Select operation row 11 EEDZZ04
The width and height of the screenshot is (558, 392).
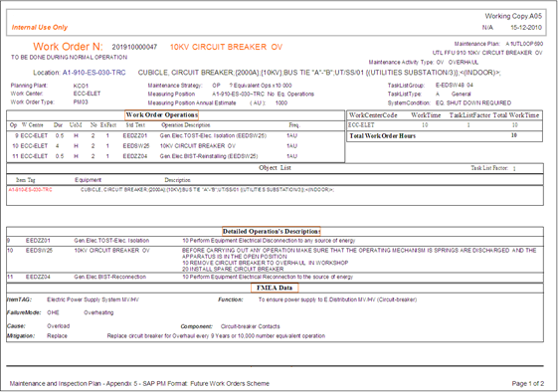tap(175, 156)
